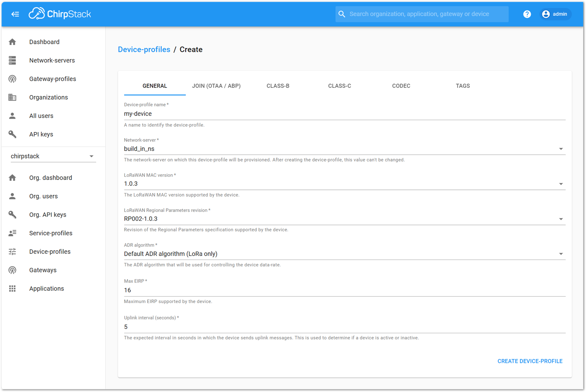
Task: Open the LoRaWAN MAC version dropdown
Action: coord(561,184)
